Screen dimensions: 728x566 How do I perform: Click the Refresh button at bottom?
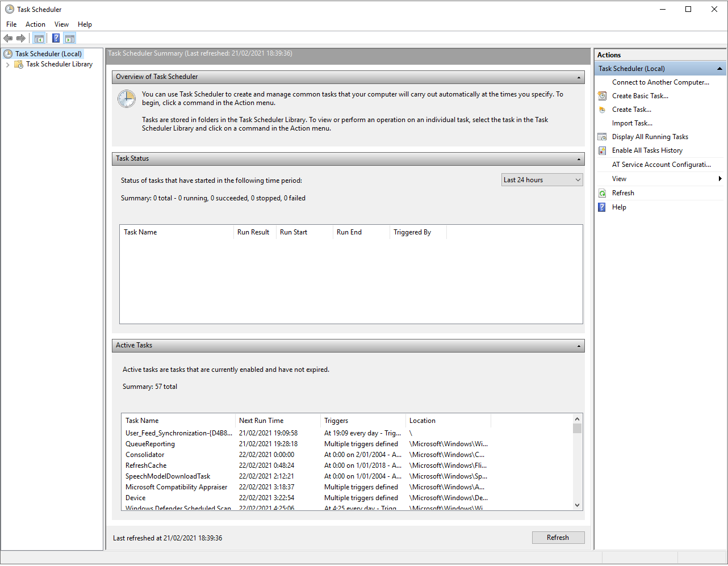558,537
